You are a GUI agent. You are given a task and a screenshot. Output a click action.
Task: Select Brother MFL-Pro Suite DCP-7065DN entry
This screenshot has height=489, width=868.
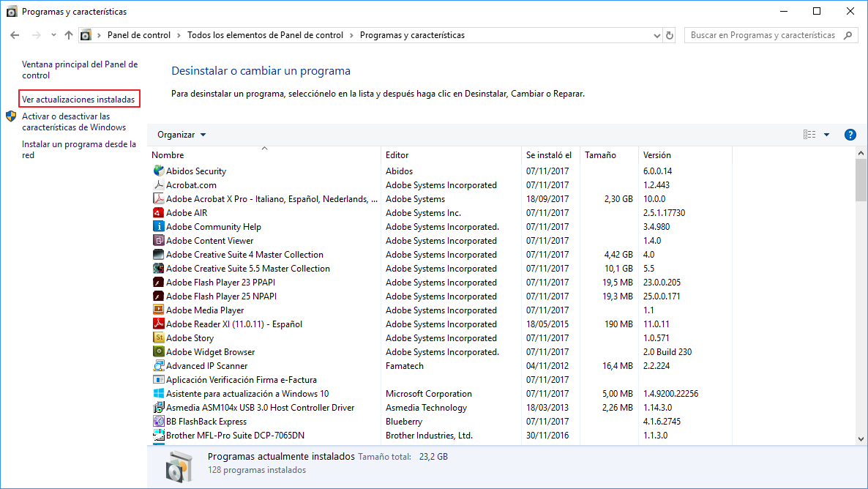235,436
